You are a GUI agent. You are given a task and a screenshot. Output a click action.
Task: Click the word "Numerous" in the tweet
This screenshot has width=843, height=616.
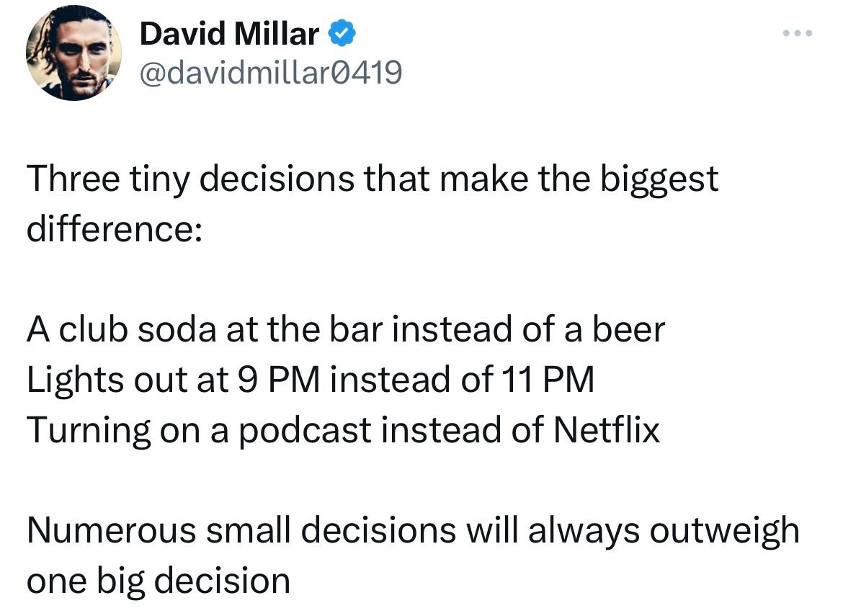[111, 530]
